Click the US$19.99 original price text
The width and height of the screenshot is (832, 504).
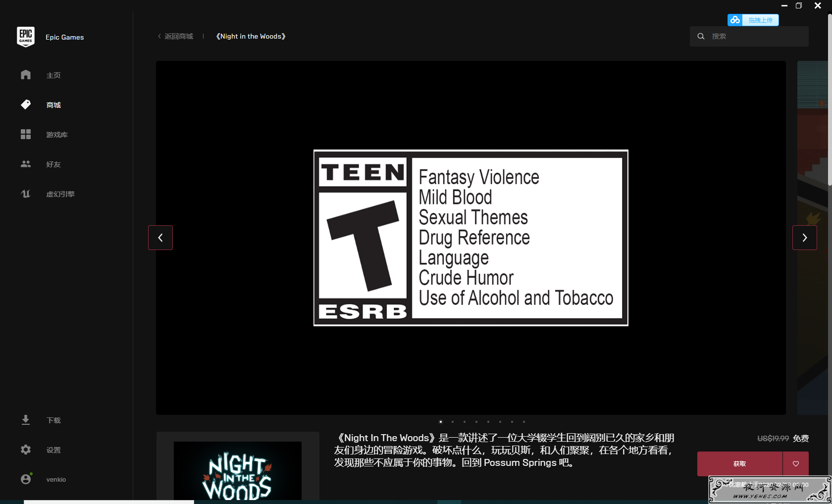[773, 438]
